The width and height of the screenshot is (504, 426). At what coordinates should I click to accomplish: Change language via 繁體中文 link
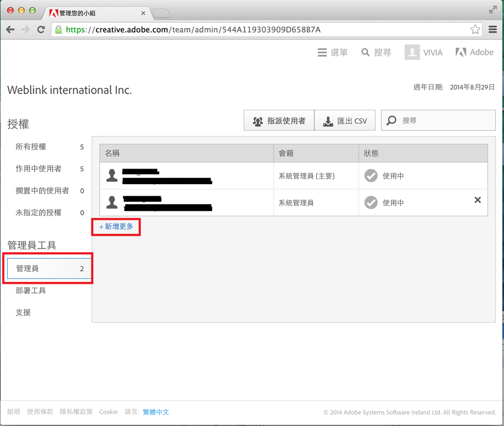pyautogui.click(x=156, y=412)
